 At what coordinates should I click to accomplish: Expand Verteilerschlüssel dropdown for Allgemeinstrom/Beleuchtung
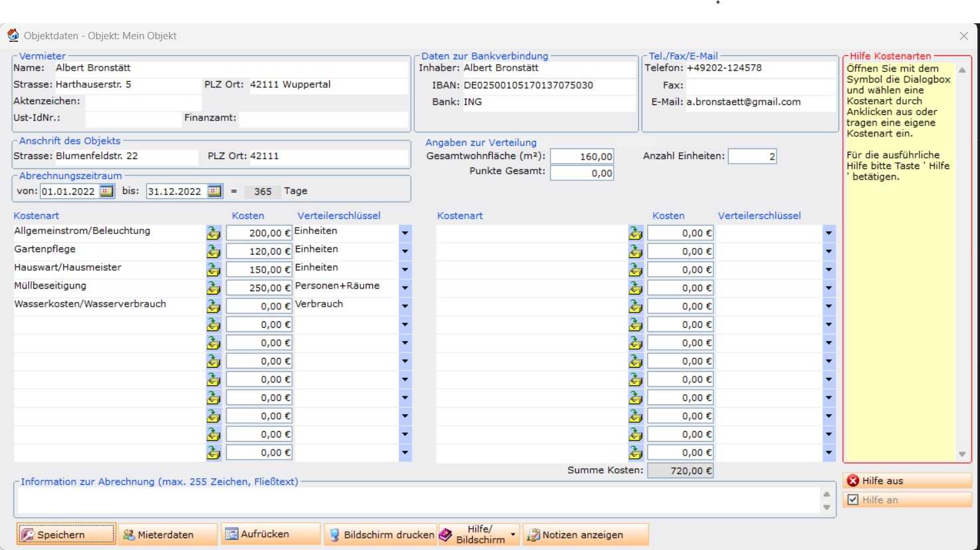click(x=405, y=233)
